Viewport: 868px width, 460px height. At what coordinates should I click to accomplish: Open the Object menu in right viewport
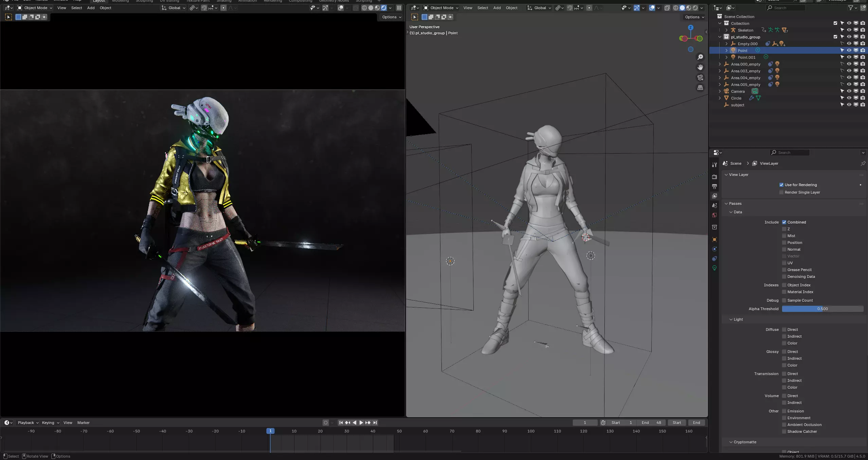click(511, 8)
